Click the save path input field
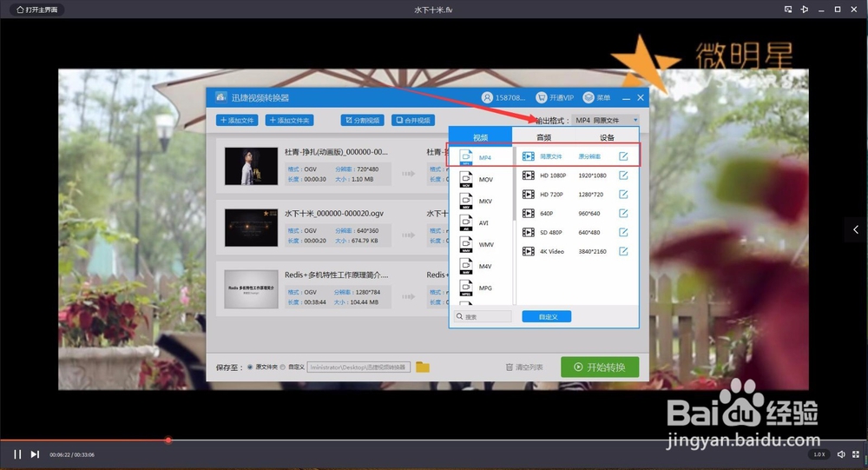868x470 pixels. 358,367
